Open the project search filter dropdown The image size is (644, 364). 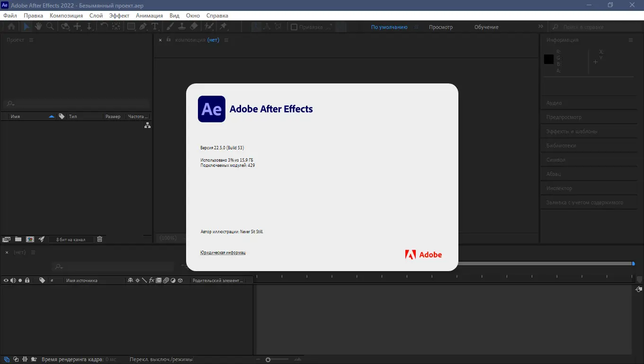[x=10, y=103]
